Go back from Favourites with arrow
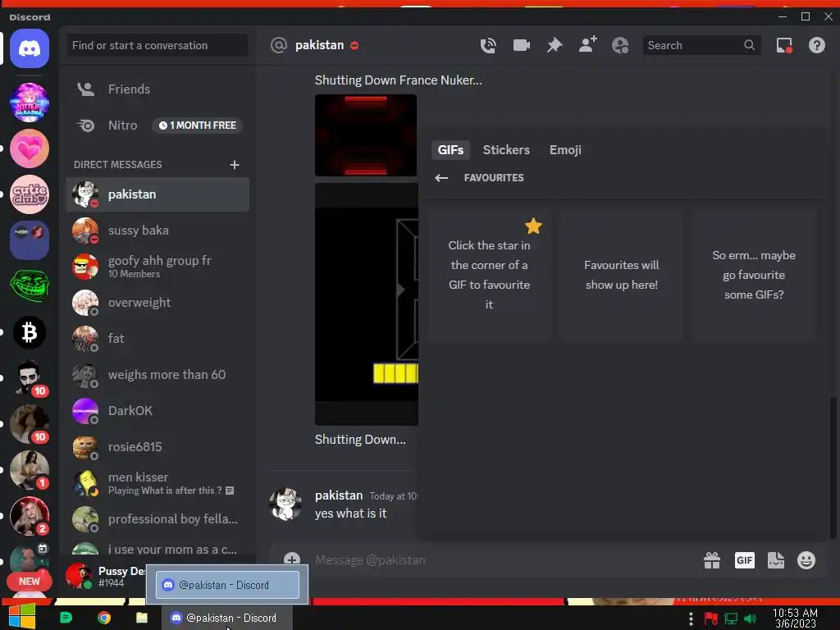Image resolution: width=840 pixels, height=630 pixels. coord(441,178)
